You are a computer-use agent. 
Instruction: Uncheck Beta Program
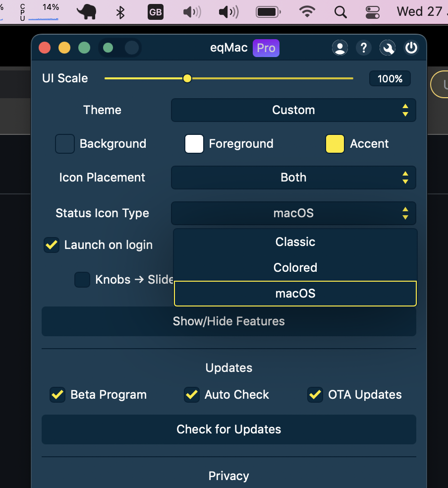tap(57, 395)
